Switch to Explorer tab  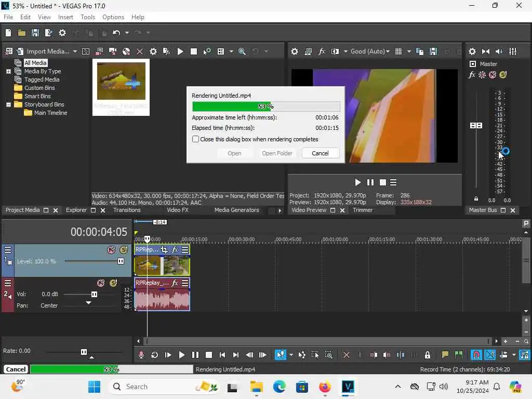[x=76, y=210]
